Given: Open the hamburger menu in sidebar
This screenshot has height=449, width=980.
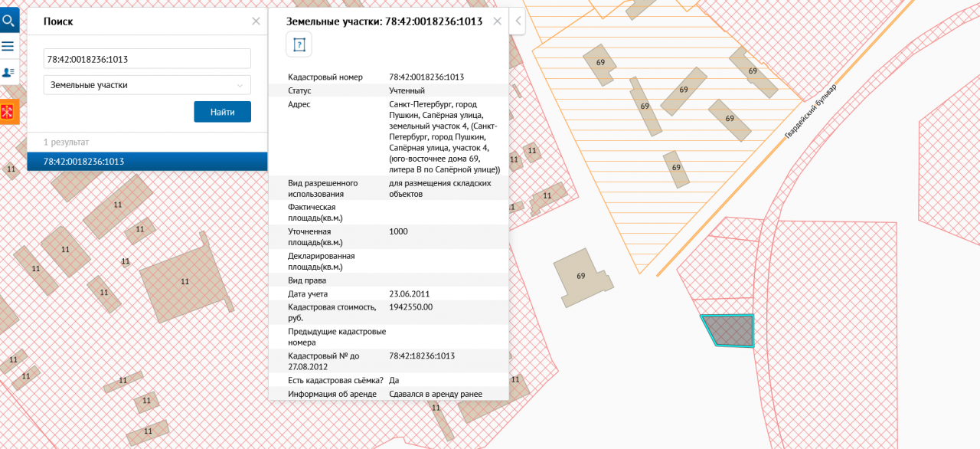Looking at the screenshot, I should [x=8, y=46].
